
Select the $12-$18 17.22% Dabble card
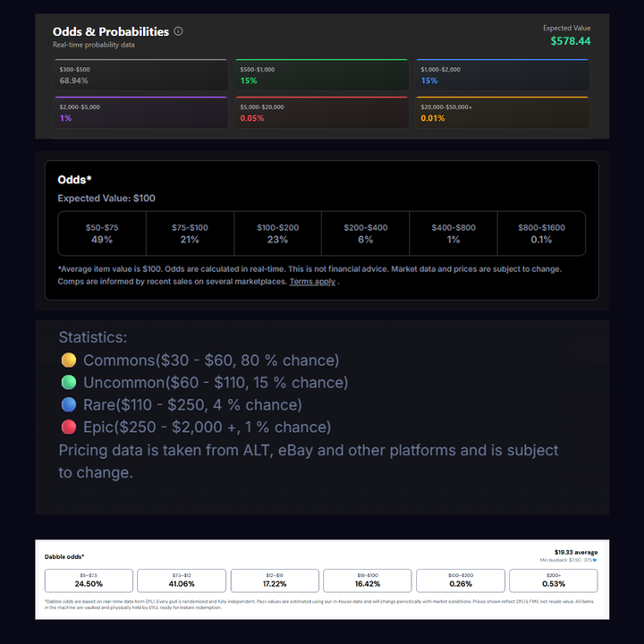pyautogui.click(x=275, y=580)
